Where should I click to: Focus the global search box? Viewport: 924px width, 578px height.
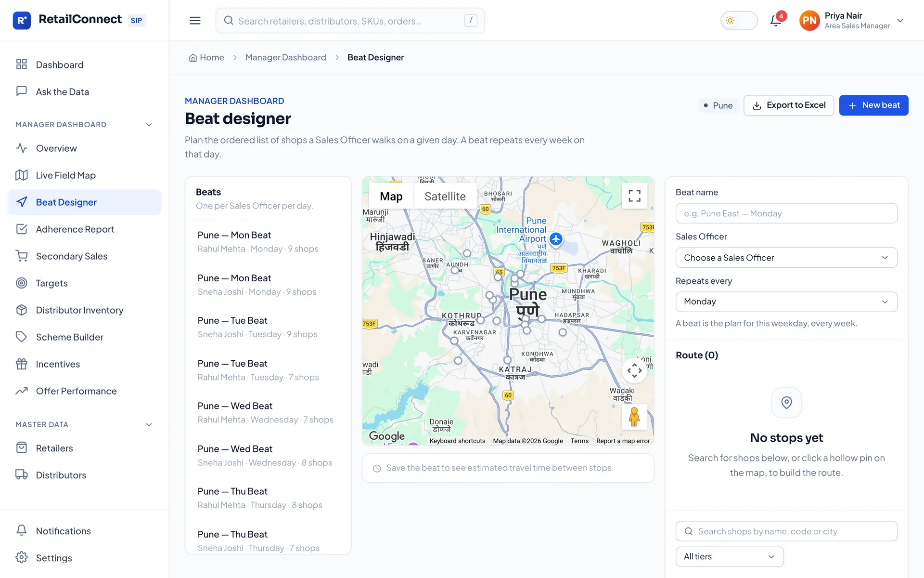point(350,21)
